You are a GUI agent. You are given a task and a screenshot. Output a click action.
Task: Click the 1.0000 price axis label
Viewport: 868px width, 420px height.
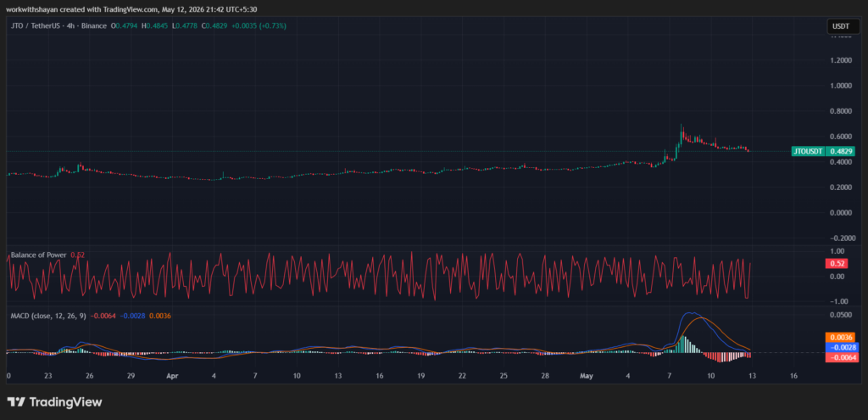(840, 86)
